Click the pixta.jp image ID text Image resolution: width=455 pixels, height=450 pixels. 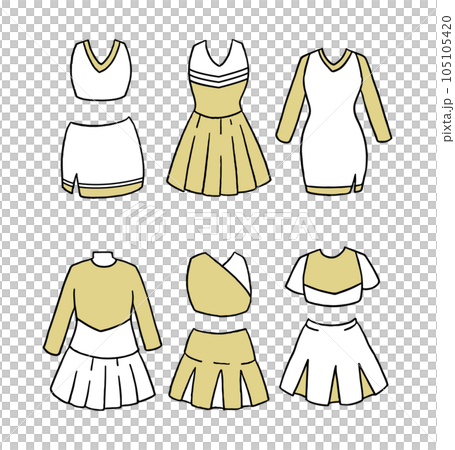tap(447, 78)
